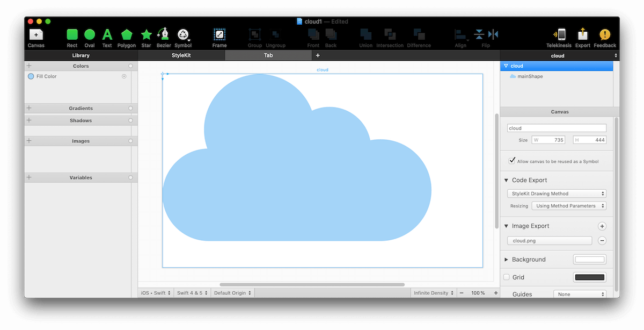Image resolution: width=644 pixels, height=330 pixels.
Task: Collapse the cloud canvas tree item
Action: (506, 66)
